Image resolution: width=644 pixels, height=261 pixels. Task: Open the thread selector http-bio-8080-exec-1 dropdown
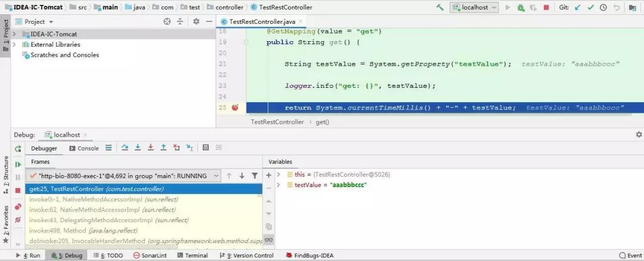click(123, 176)
